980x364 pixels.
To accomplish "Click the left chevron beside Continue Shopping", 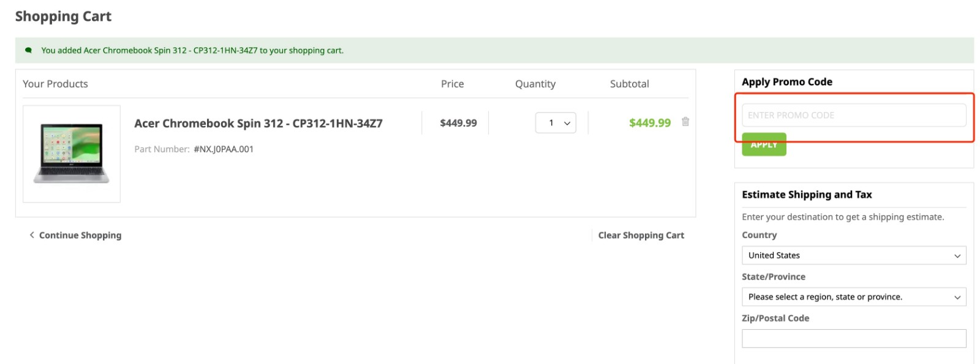I will (31, 235).
